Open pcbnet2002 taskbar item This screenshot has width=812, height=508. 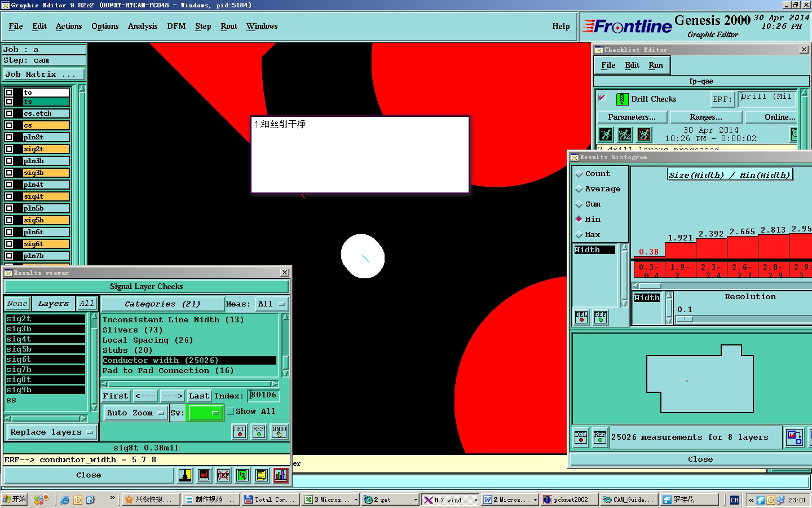click(x=568, y=500)
